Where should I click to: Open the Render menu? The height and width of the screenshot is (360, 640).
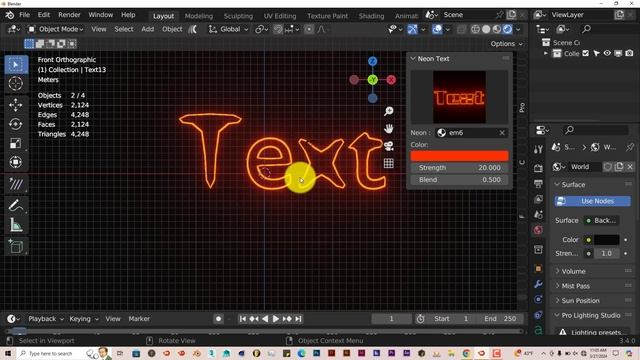point(69,15)
